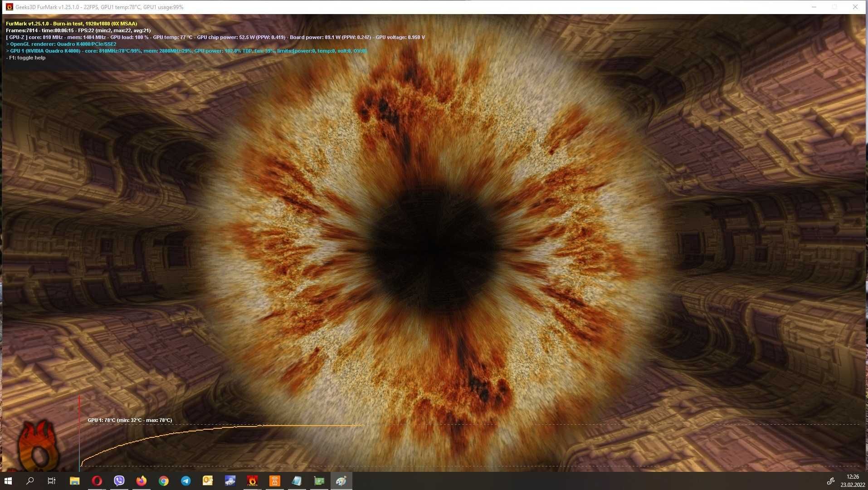Screen dimensions: 868x490
Task: Click the FurMark window title text
Action: pyautogui.click(x=99, y=7)
